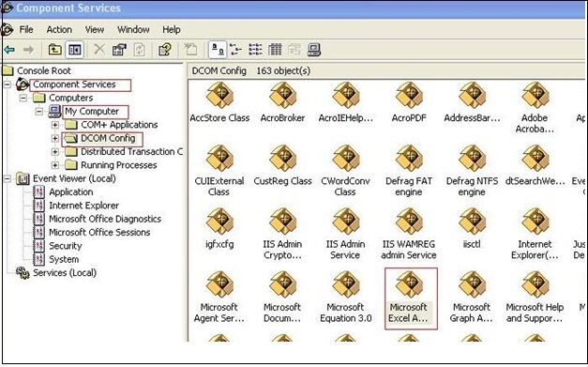Click the Refresh toolbar icon
588x367 pixels.
tap(139, 50)
